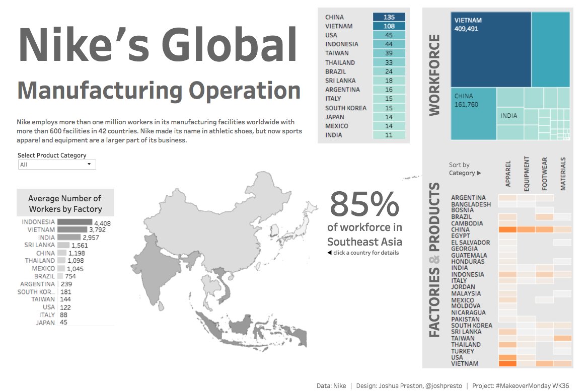588x392 pixels.
Task: Click the JAPAN 45 value in workers chart
Action: tap(64, 322)
